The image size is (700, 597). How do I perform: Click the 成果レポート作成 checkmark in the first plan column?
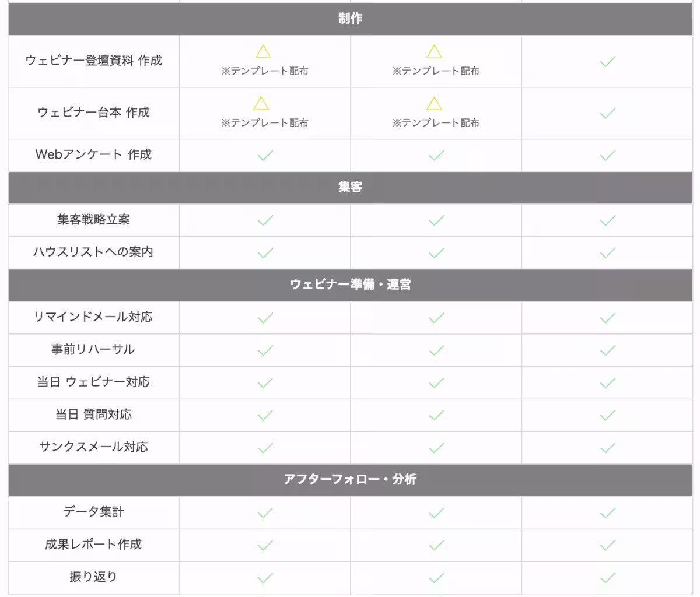coord(265,545)
